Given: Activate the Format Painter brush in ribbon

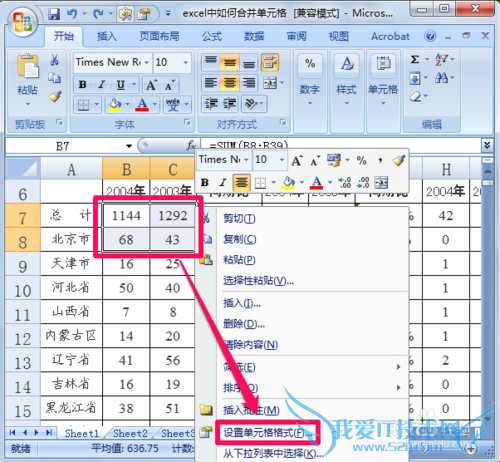Looking at the screenshot, I should coord(55,96).
